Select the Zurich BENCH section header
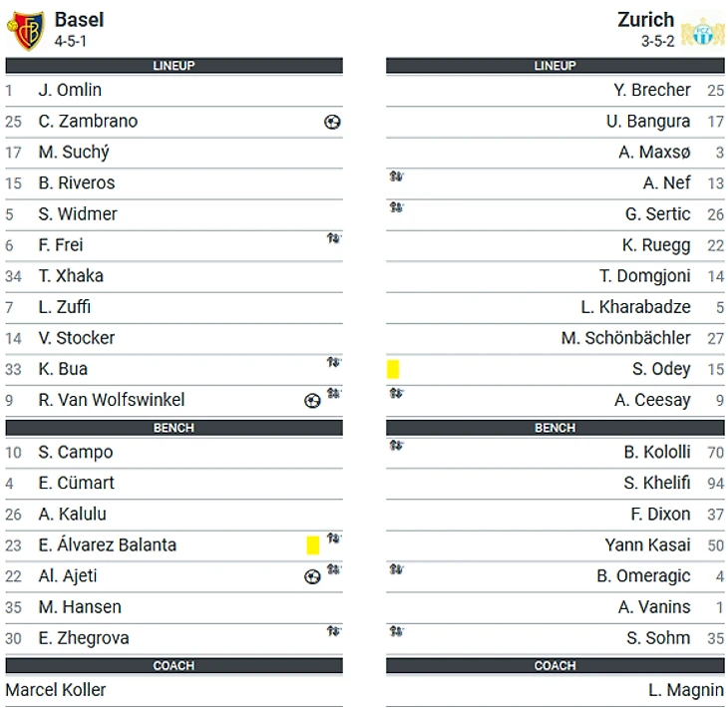 (x=554, y=428)
